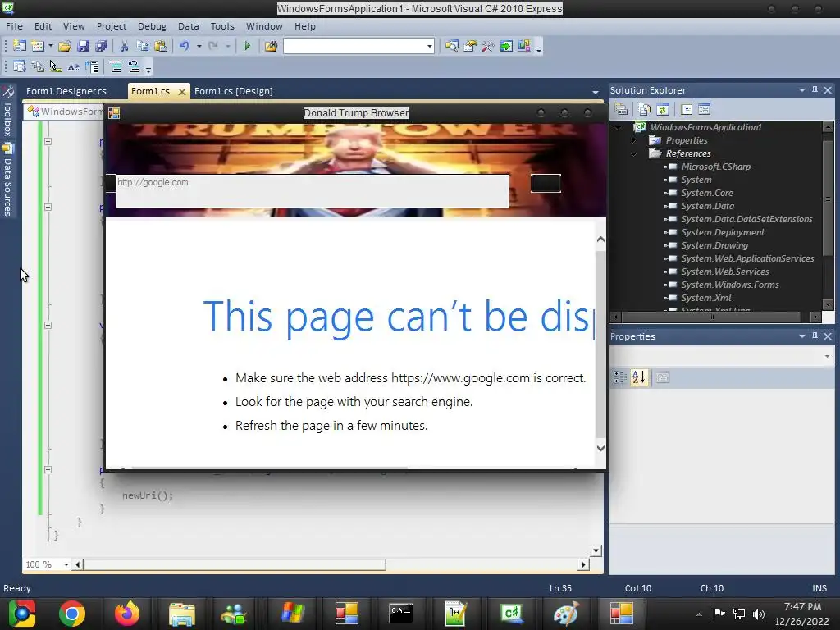Open the Undo history dropdown arrow
Viewport: 840px width, 630px height.
(x=199, y=47)
